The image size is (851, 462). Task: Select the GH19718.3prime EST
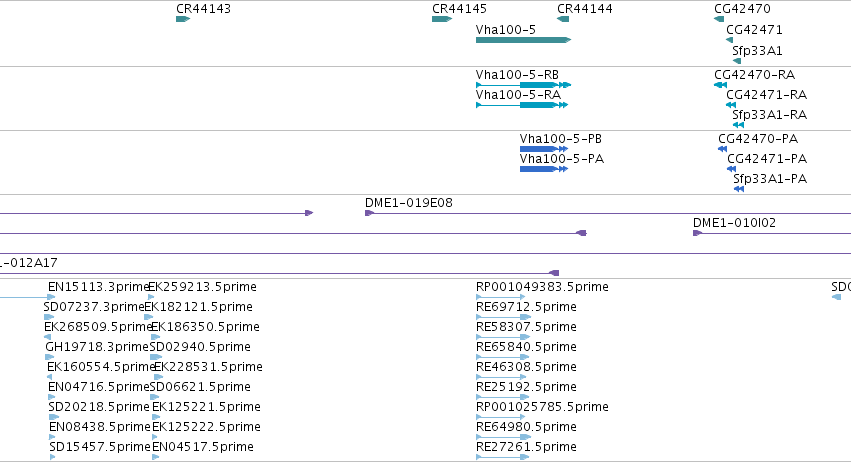pos(49,357)
